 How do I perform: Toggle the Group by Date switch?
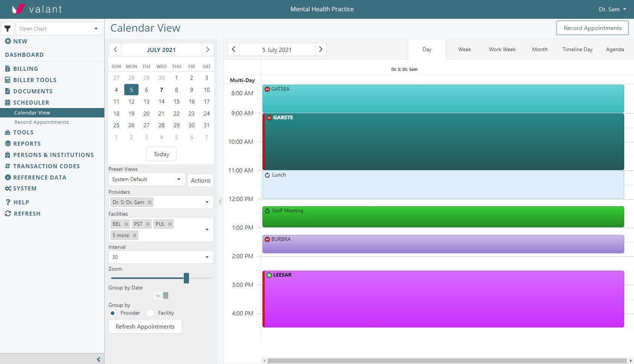pyautogui.click(x=161, y=295)
